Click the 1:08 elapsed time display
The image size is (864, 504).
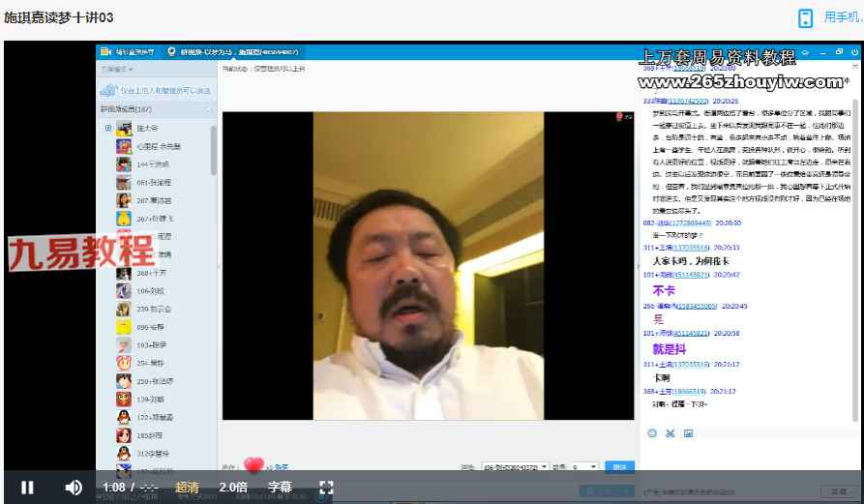114,488
